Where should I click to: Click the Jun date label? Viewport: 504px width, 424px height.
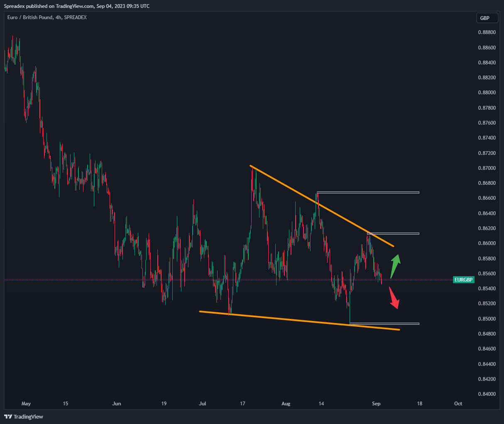click(117, 404)
